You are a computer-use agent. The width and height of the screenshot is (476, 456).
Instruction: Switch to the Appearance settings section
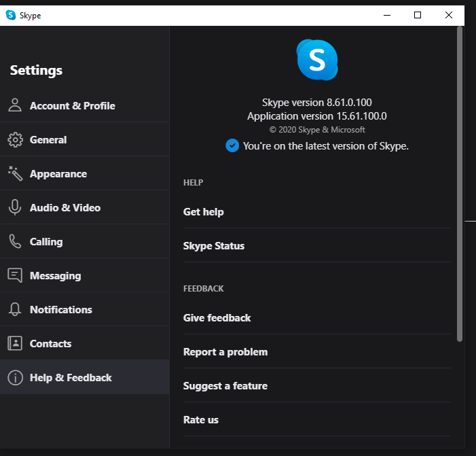point(58,173)
